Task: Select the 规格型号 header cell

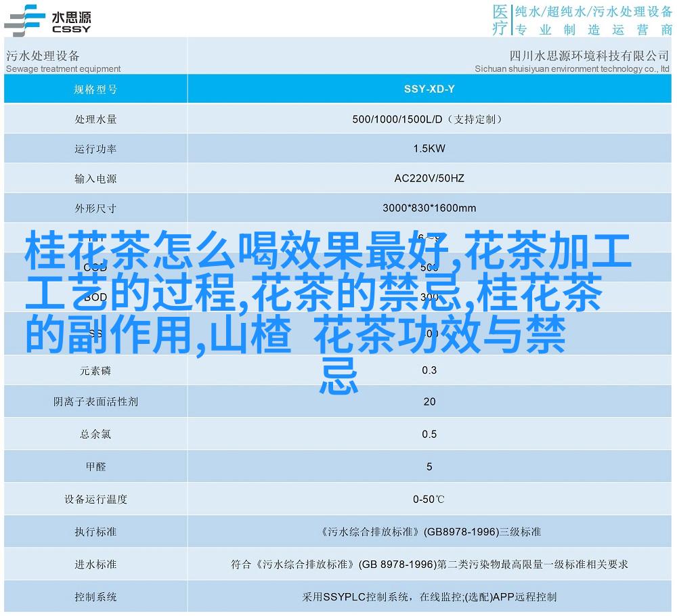Action: coord(95,89)
